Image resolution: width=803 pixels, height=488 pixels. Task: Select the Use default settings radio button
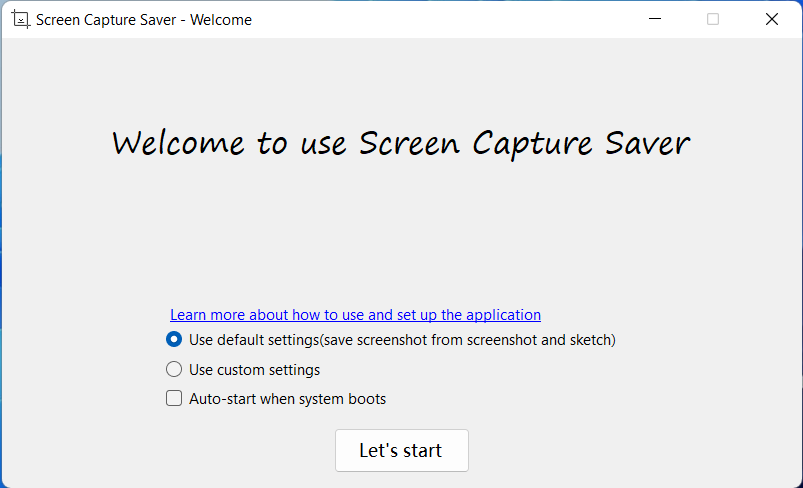(x=174, y=340)
